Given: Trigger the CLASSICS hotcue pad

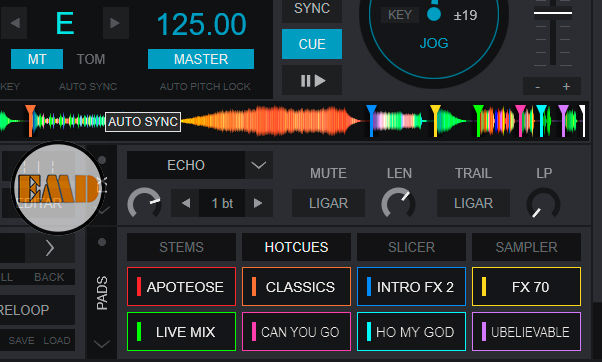Looking at the screenshot, I should tap(296, 287).
